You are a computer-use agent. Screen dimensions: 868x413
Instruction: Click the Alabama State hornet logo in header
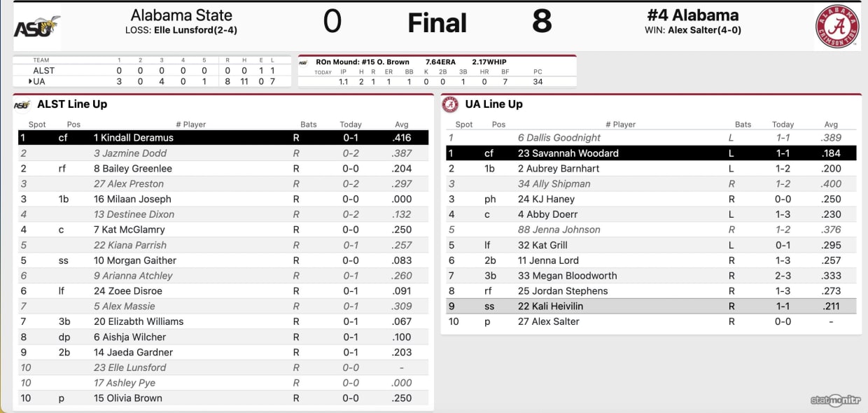pyautogui.click(x=37, y=27)
